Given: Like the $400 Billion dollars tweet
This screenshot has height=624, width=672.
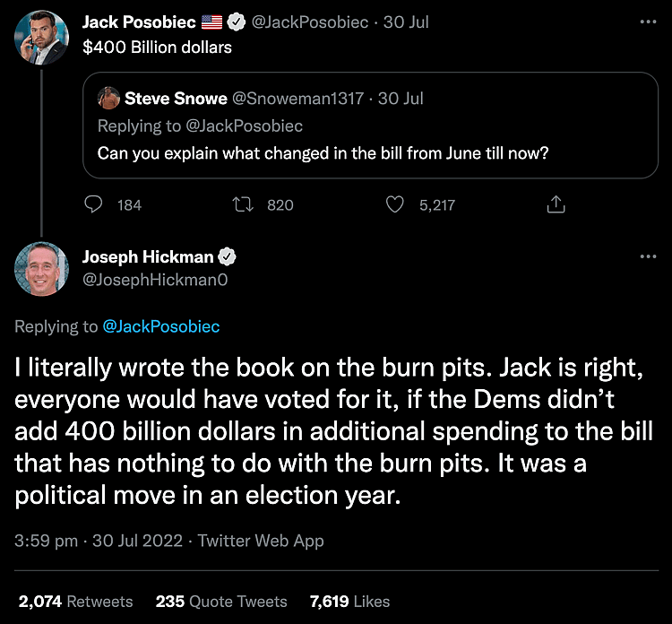Looking at the screenshot, I should (395, 205).
